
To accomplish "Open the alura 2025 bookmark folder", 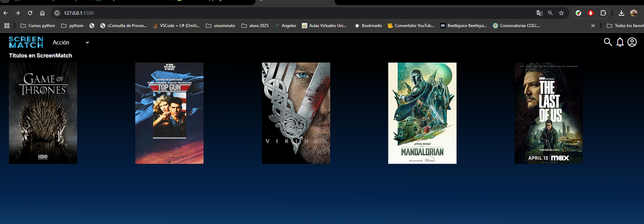I will click(255, 26).
